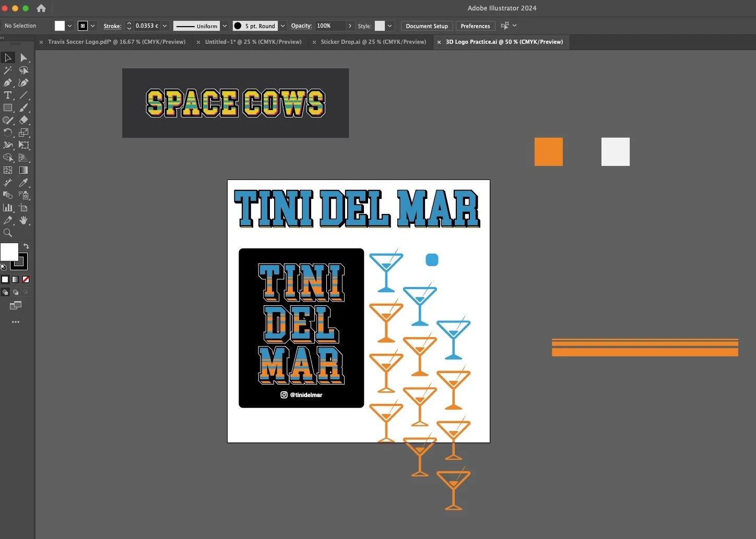Change the screen mode button
756x539 pixels.
point(16,306)
